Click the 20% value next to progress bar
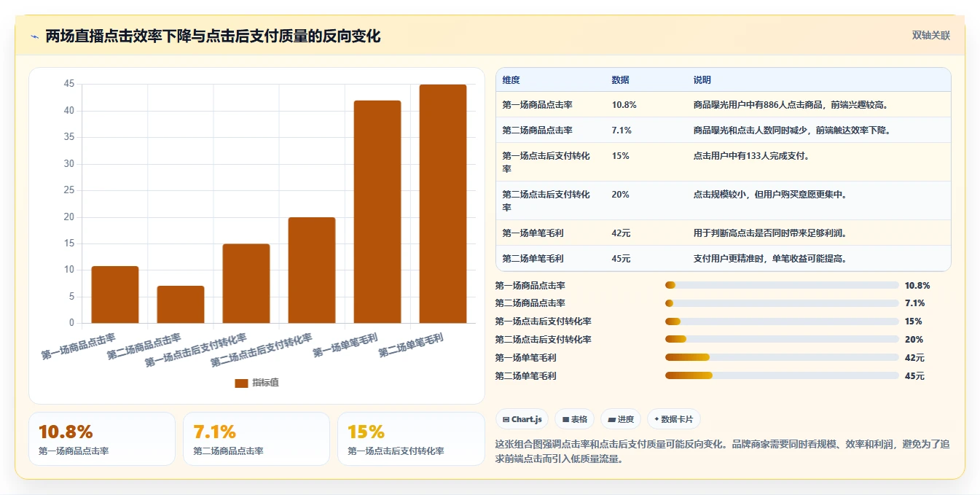The width and height of the screenshot is (980, 495). pos(914,340)
